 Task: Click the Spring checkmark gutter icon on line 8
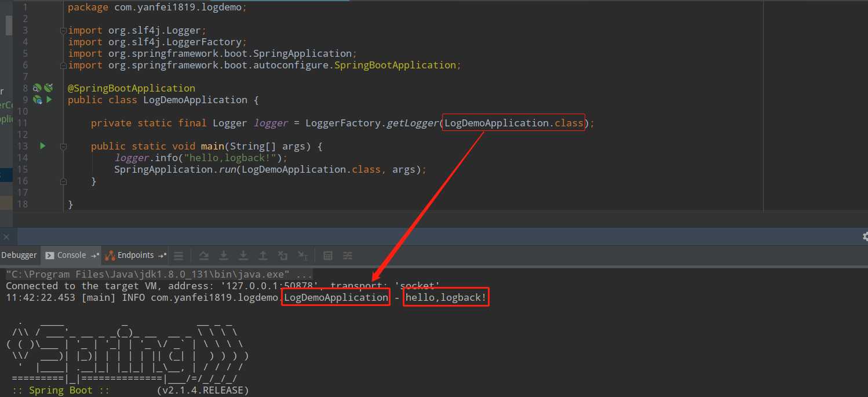click(x=49, y=88)
